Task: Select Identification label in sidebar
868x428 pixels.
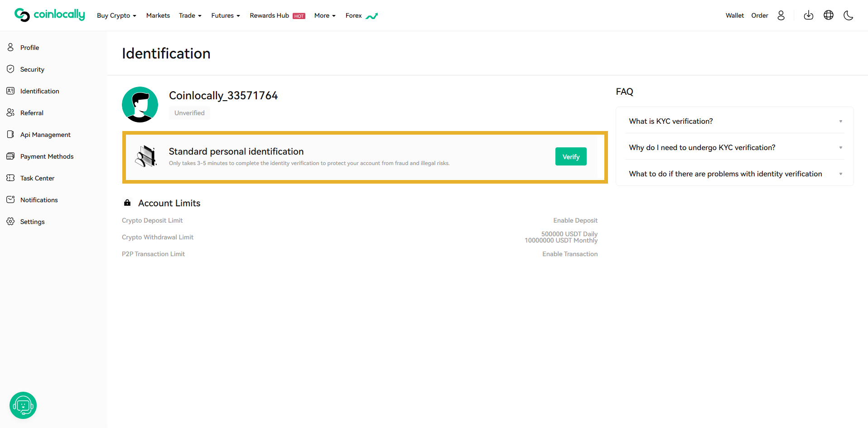Action: (x=40, y=91)
